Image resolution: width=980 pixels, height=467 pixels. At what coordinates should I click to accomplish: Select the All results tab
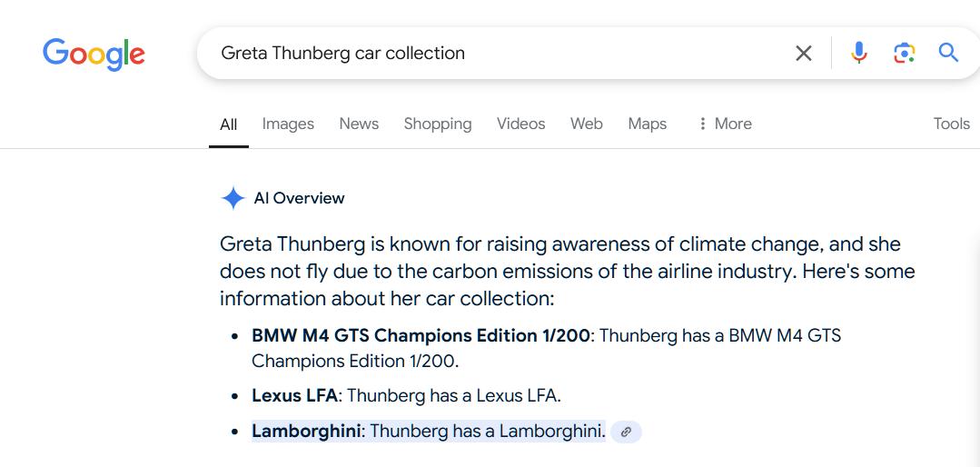coord(229,124)
